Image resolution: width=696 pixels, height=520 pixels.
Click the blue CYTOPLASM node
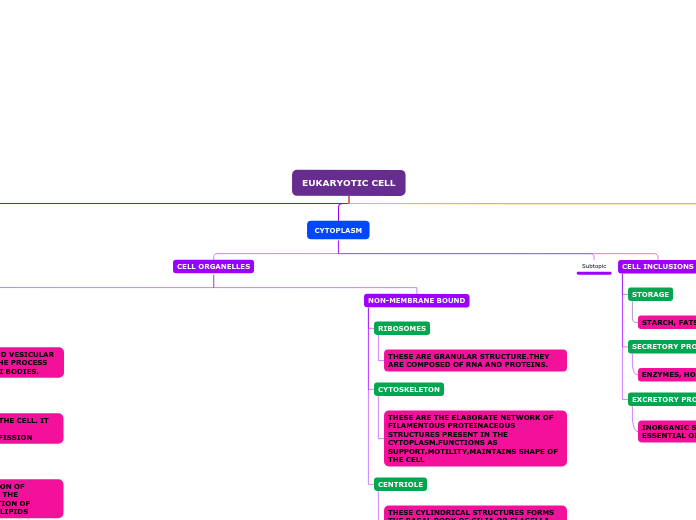tap(338, 230)
